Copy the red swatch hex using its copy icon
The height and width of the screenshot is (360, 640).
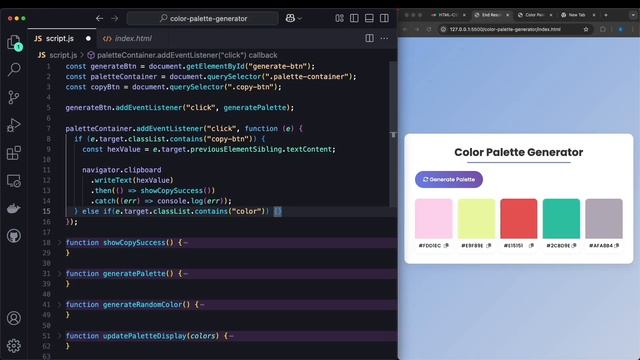coord(531,246)
